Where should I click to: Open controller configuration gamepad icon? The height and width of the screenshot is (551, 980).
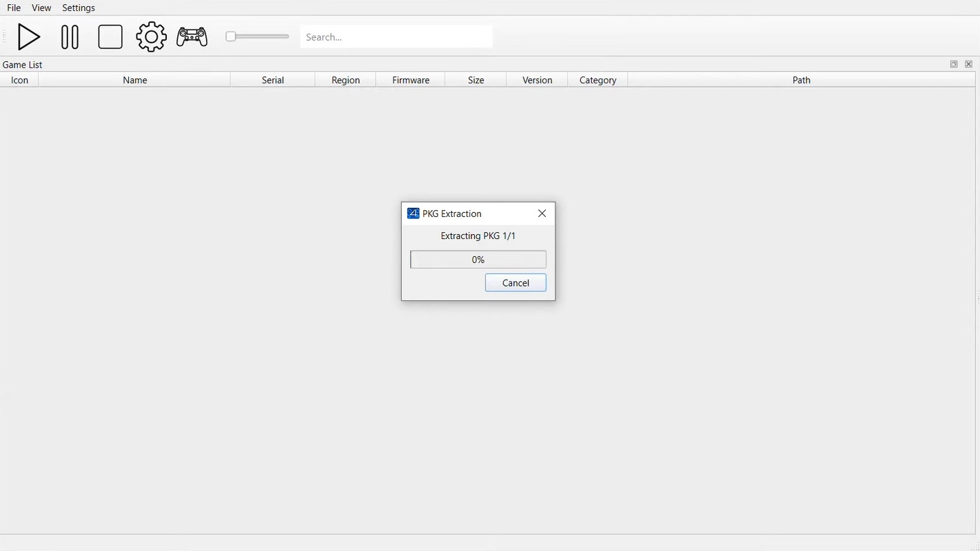click(x=192, y=37)
